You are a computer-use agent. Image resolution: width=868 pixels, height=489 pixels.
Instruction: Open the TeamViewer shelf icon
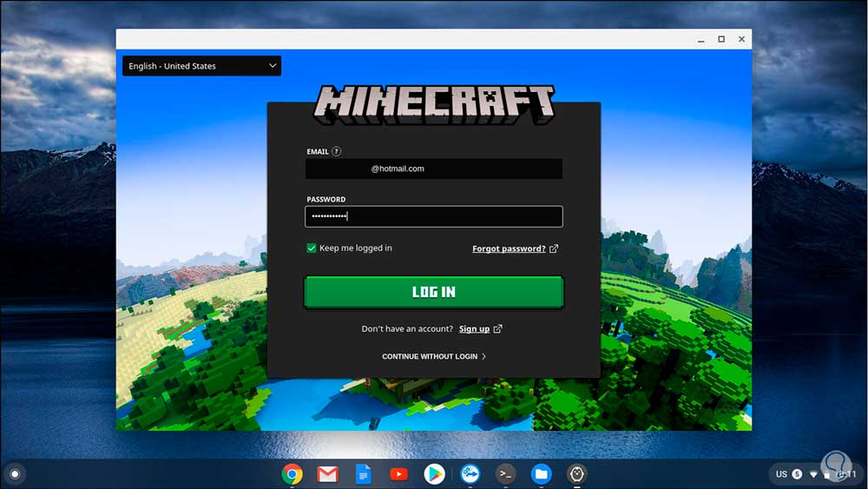pos(470,474)
